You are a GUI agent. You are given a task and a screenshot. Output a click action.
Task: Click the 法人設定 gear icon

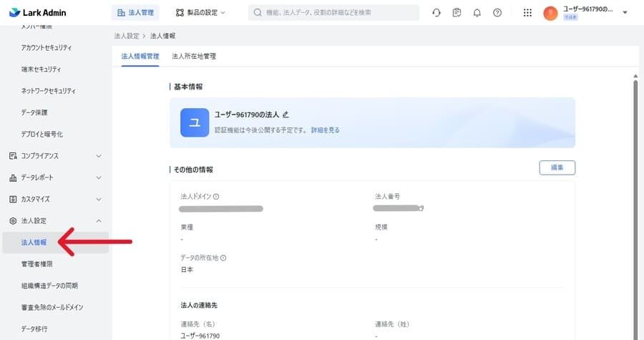[x=13, y=221]
